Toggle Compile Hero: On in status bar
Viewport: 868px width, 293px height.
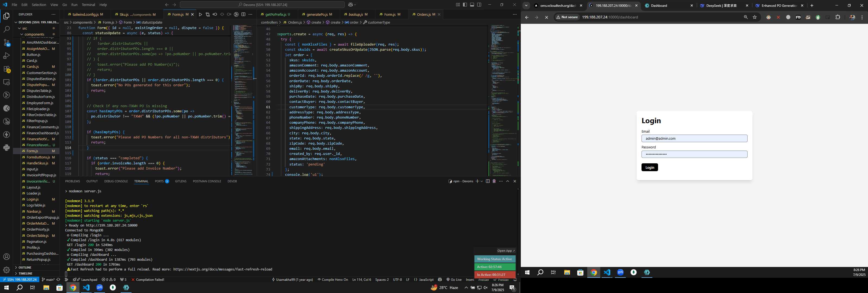tap(333, 279)
